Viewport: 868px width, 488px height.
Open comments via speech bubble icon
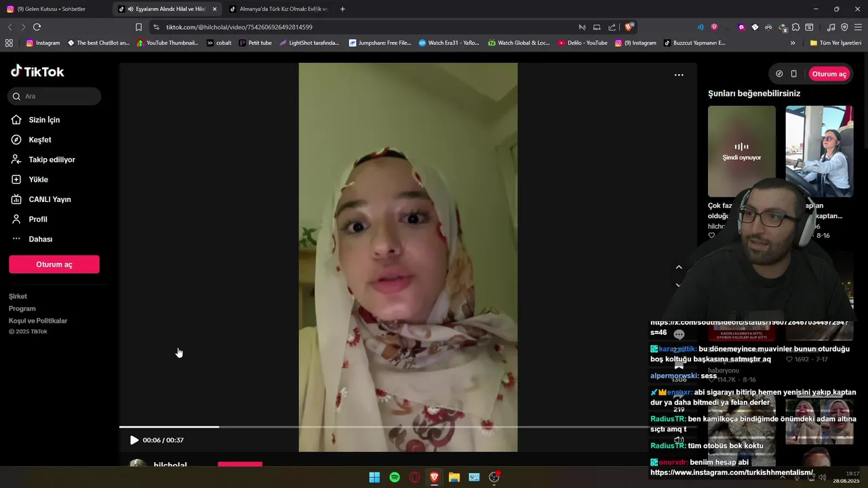(x=679, y=334)
